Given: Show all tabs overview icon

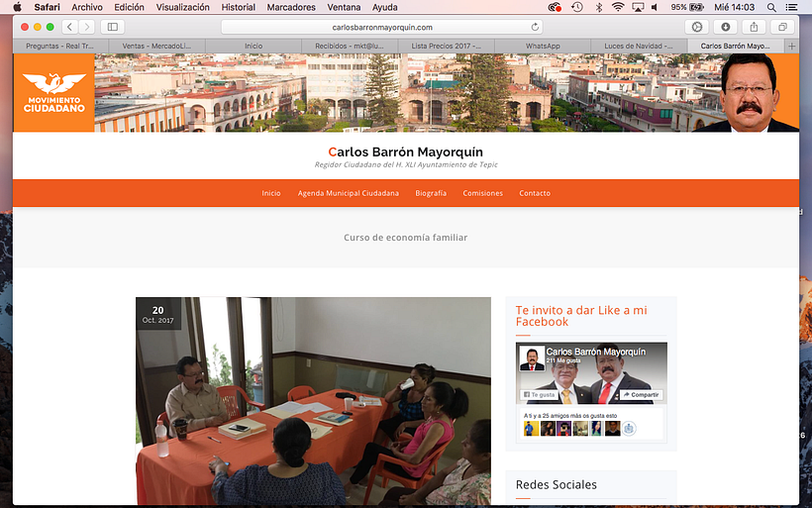Looking at the screenshot, I should pos(782,27).
